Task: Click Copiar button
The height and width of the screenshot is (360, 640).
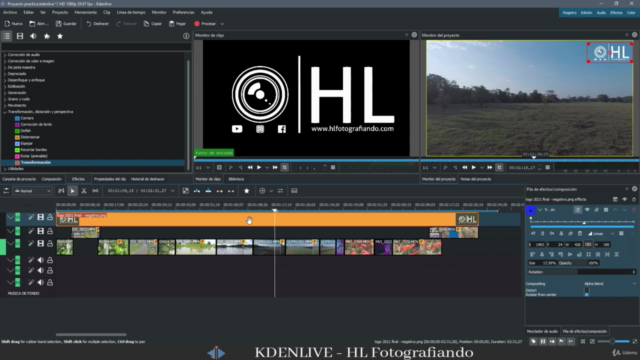Action: (153, 24)
